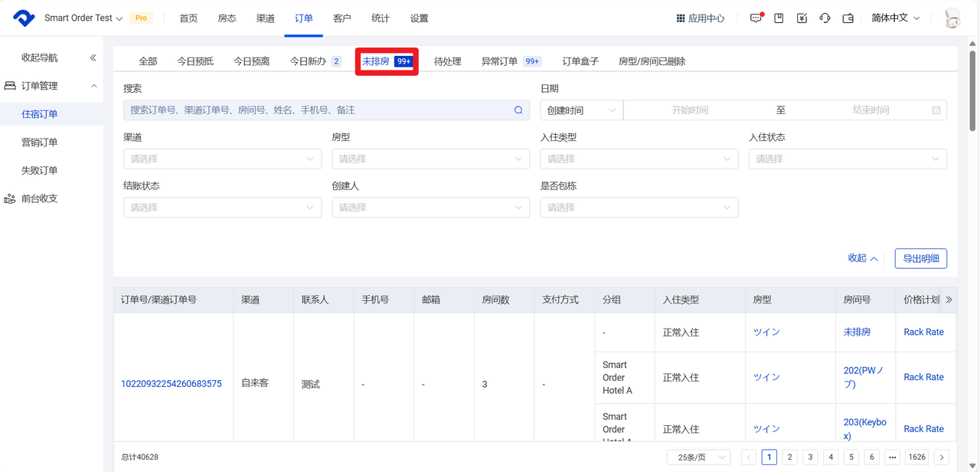Image resolution: width=980 pixels, height=472 pixels.
Task: Expand table columns with double-chevron icon
Action: tap(949, 300)
